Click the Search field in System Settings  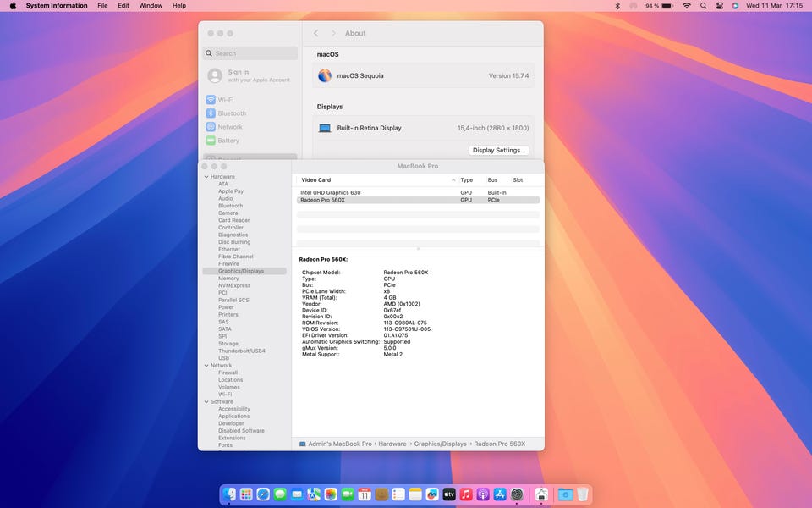pos(251,53)
